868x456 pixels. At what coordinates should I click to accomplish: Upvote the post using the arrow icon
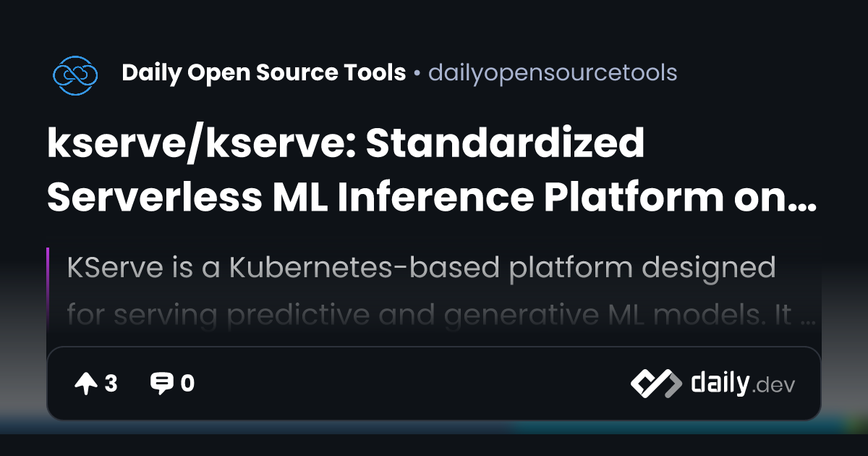coord(86,384)
